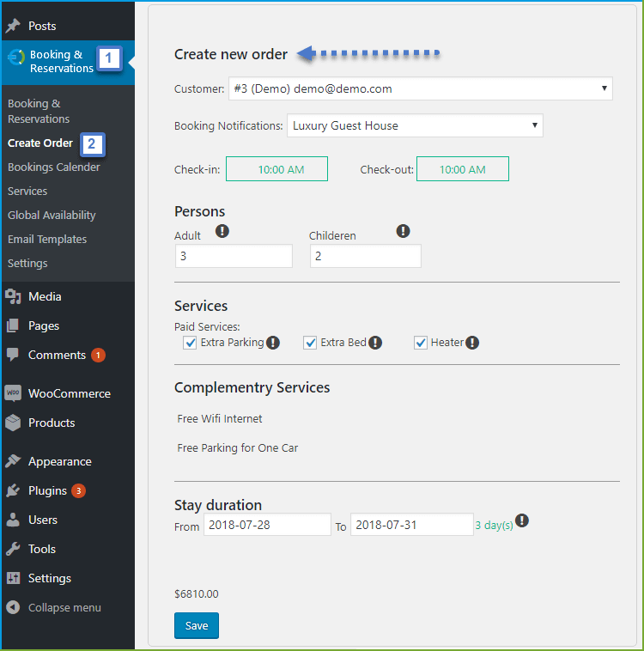Viewport: 644px width, 651px height.
Task: Uncheck the Extra Parking checkbox
Action: tap(190, 343)
